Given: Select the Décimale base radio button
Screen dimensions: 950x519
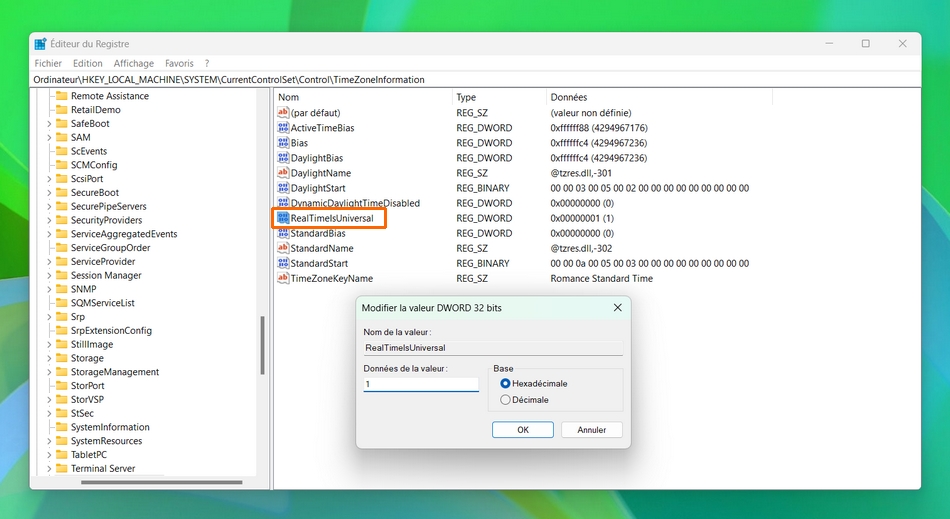Looking at the screenshot, I should pos(505,400).
